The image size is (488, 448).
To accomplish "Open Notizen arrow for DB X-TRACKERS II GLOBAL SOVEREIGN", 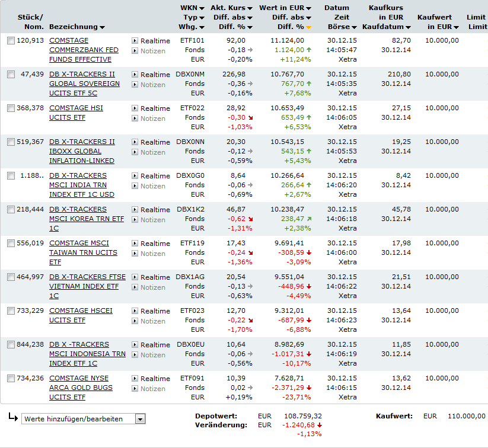I will 135,84.
